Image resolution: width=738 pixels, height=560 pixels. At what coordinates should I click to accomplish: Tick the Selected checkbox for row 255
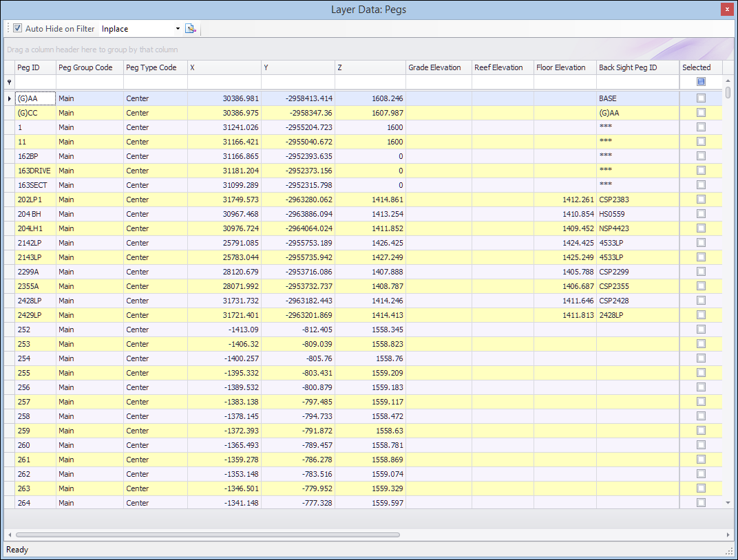point(701,373)
